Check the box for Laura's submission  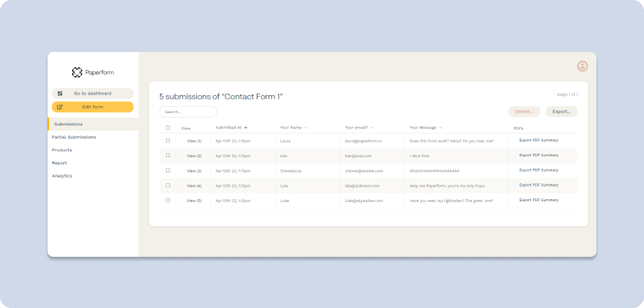coord(168,141)
